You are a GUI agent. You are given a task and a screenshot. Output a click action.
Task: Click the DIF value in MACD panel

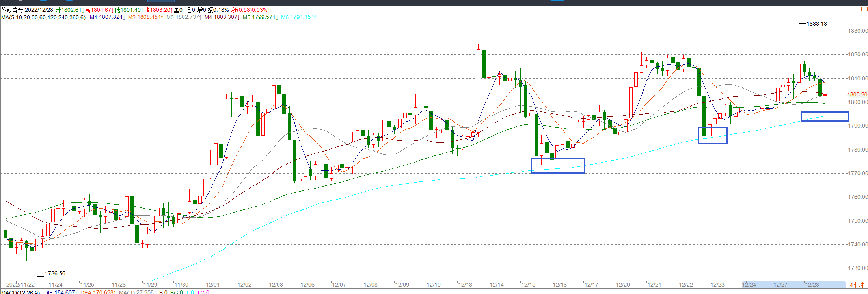(x=61, y=292)
